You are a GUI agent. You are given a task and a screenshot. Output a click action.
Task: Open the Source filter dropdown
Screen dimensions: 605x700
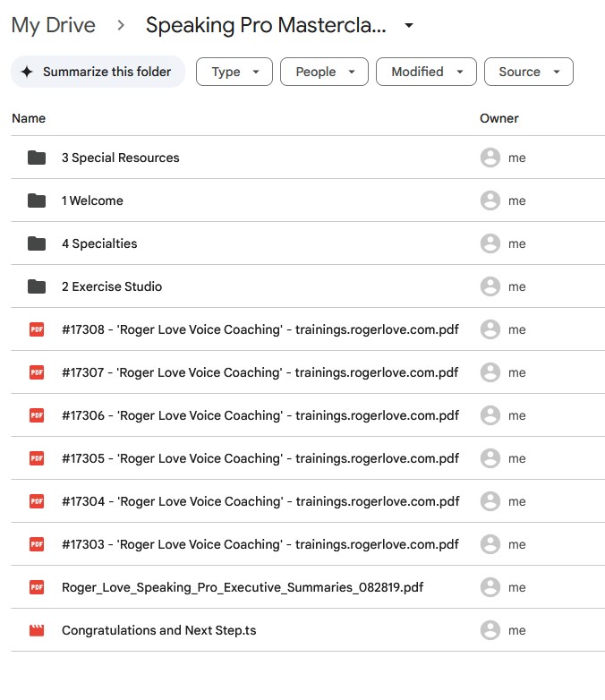pyautogui.click(x=528, y=72)
